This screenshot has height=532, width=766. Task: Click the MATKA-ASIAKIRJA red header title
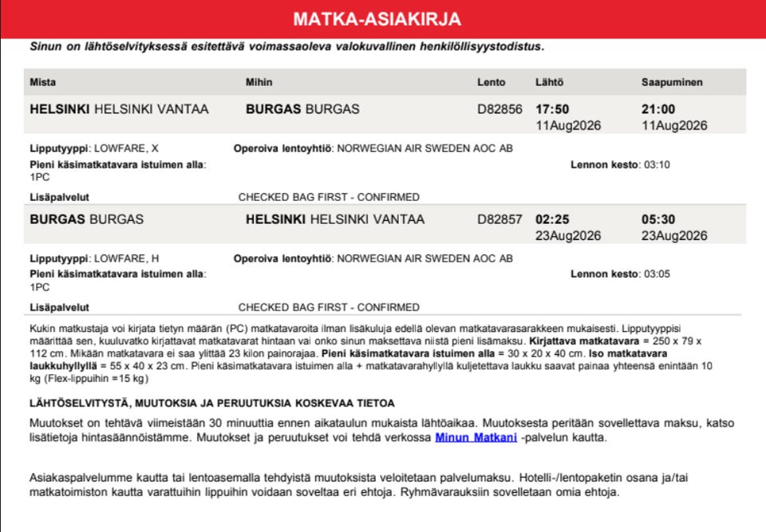click(377, 19)
